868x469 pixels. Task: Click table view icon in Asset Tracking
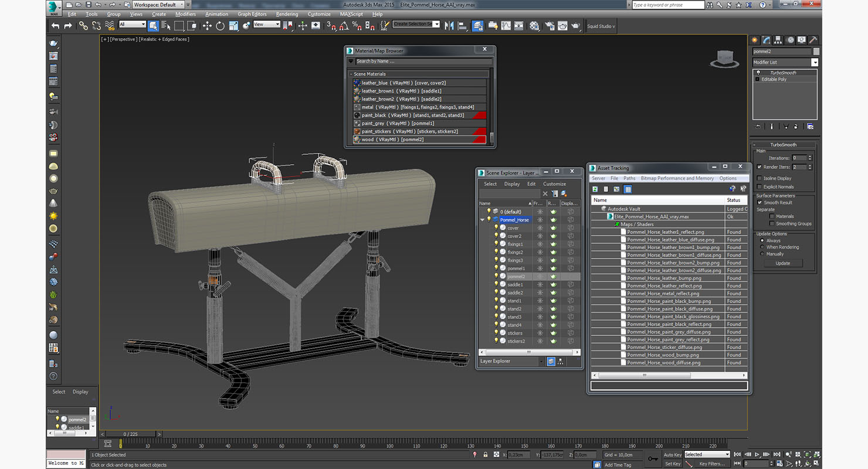[x=628, y=189]
